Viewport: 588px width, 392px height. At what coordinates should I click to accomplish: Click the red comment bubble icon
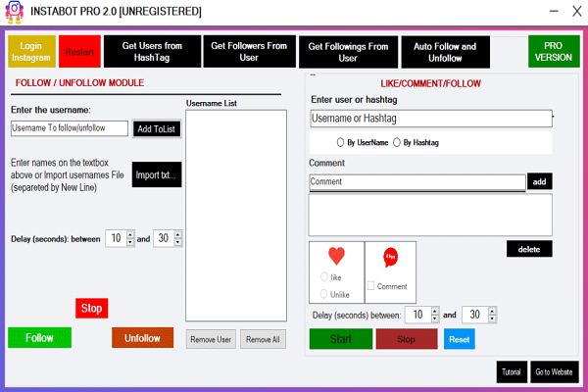390,258
